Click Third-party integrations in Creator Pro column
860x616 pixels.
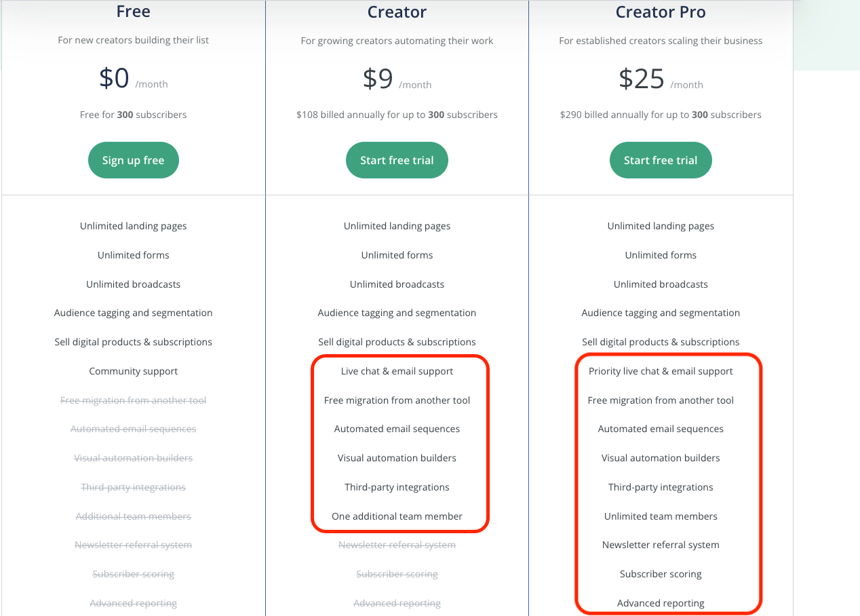pyautogui.click(x=661, y=487)
